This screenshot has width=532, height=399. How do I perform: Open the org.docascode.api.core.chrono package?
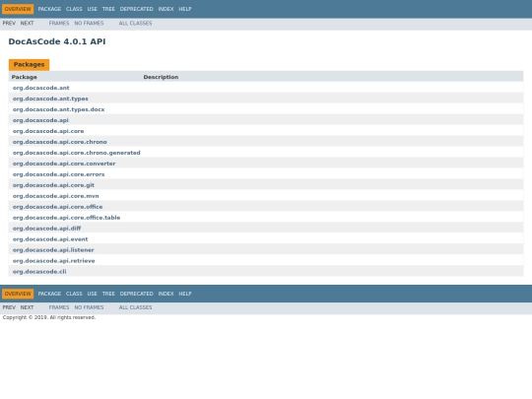[x=60, y=142]
